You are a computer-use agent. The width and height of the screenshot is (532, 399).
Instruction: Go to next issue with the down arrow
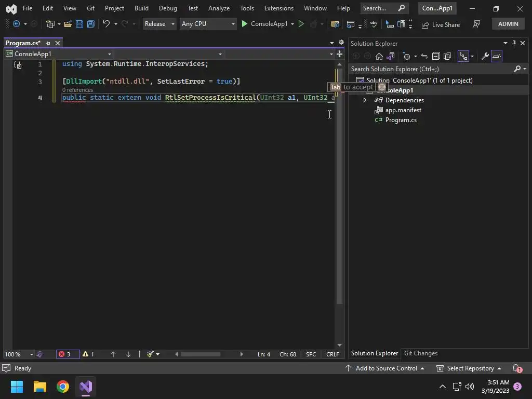[x=128, y=354]
